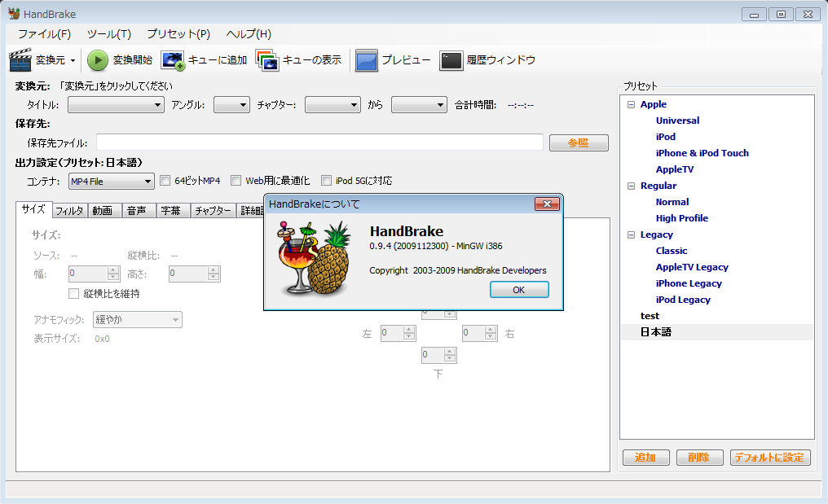Open the chapter end dropdown after から
Screen dimensions: 828x504
(x=419, y=105)
